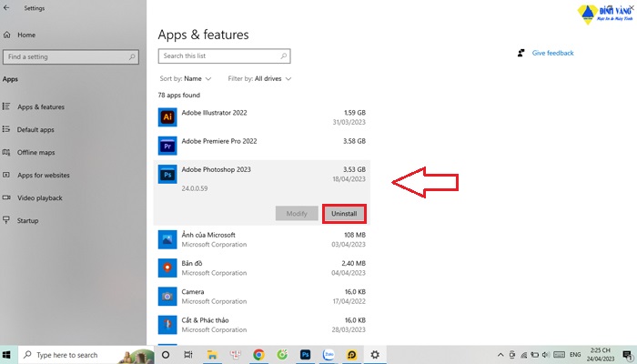This screenshot has width=637, height=364.
Task: Click version text 24.0.0.59
Action: 195,188
